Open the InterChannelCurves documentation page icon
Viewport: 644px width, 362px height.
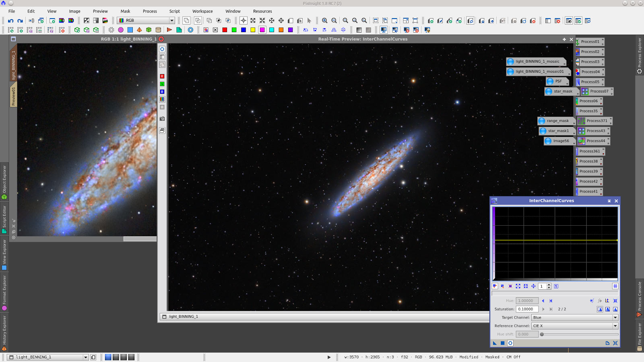(607, 343)
